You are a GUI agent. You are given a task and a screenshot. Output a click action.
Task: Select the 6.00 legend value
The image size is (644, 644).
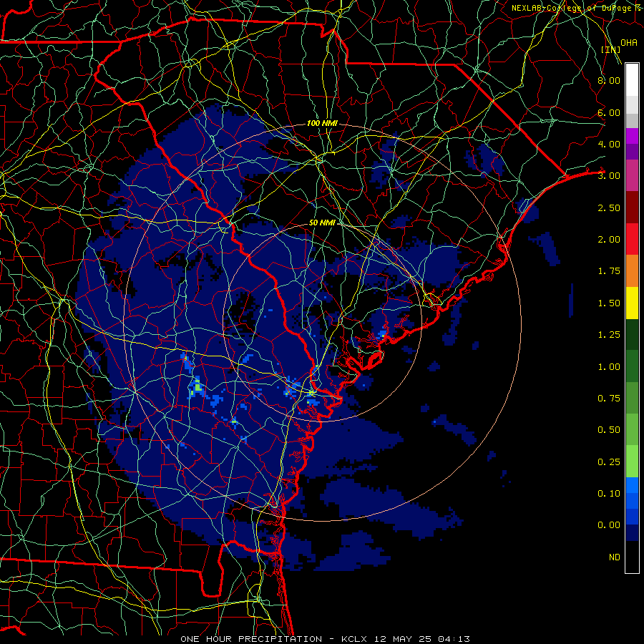[x=609, y=112]
